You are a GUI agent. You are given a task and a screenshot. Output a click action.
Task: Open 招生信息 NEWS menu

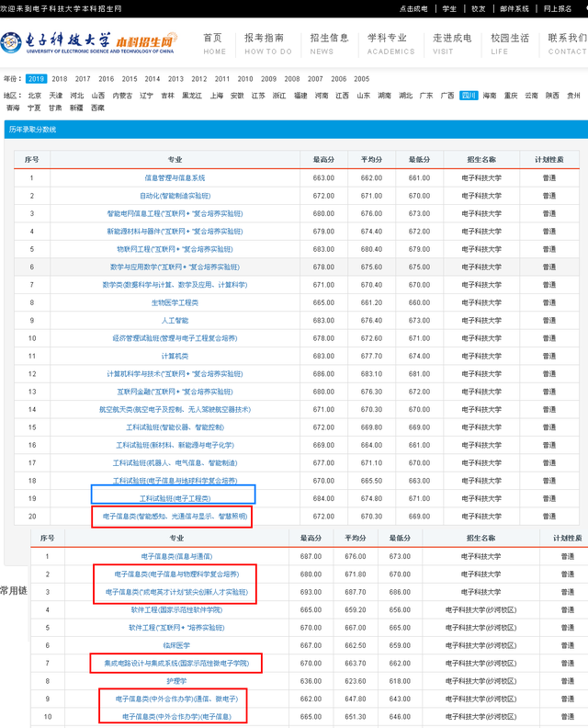329,44
